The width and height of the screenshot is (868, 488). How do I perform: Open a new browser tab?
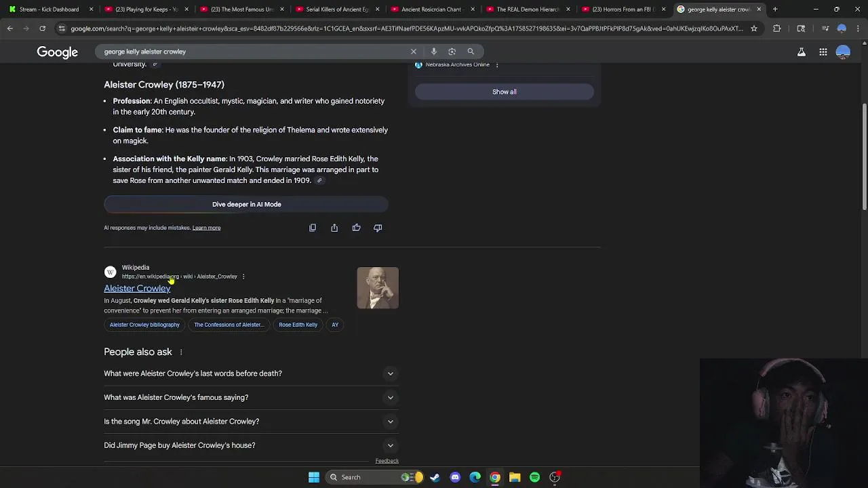point(775,9)
